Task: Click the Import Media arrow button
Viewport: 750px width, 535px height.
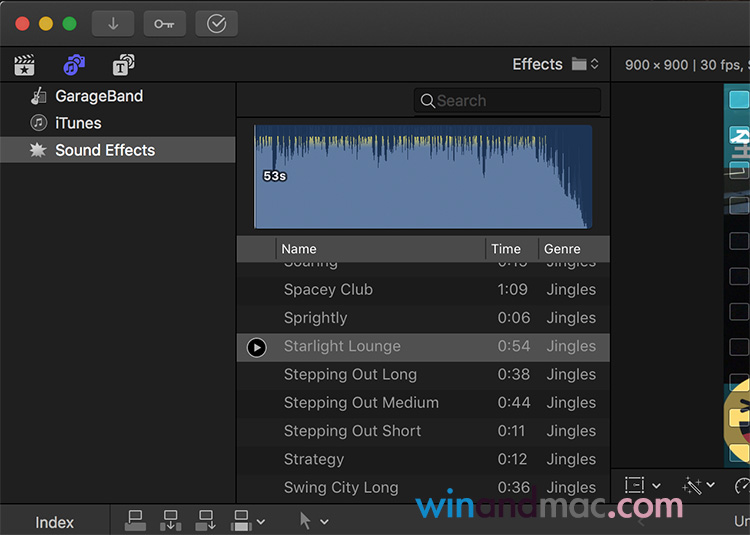Action: point(113,24)
